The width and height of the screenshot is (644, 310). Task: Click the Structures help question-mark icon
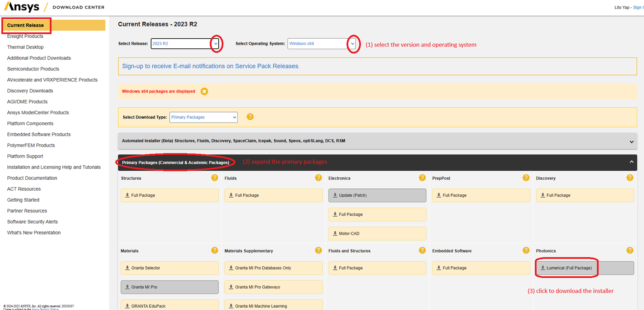pyautogui.click(x=215, y=178)
